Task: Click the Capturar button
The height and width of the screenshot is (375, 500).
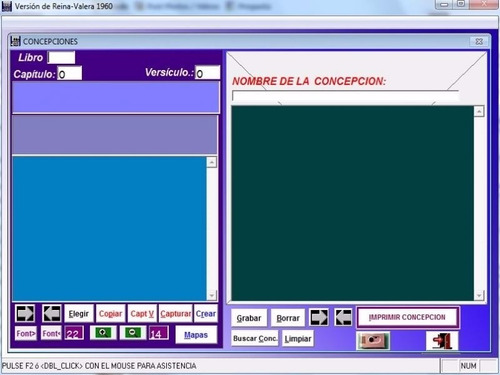Action: pos(176,313)
